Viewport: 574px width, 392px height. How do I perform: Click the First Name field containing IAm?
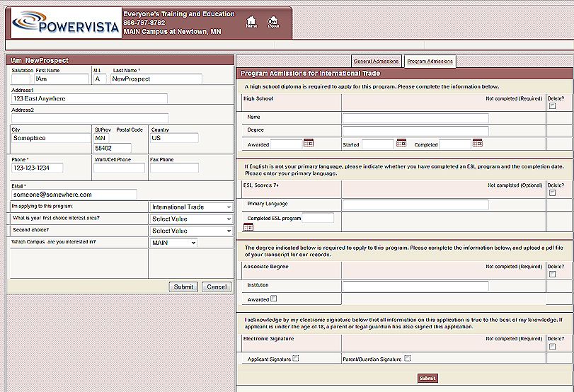click(x=62, y=79)
